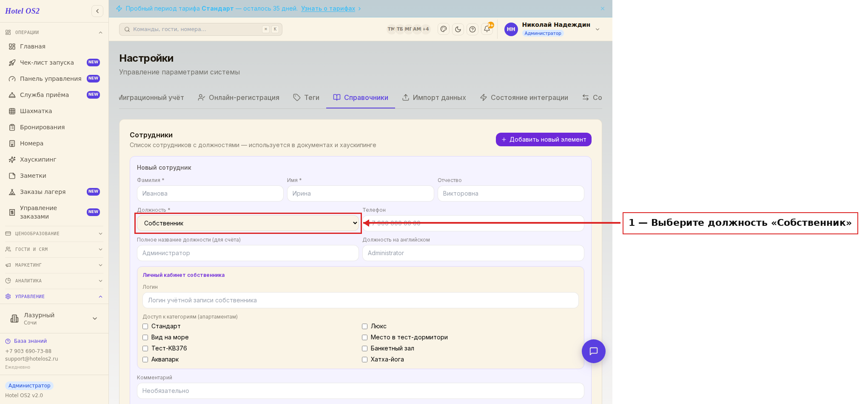Toggle dark mode moon icon

tap(458, 29)
